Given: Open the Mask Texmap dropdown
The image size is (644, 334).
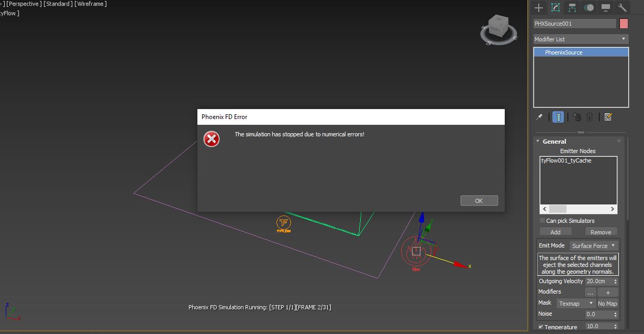Looking at the screenshot, I should (x=575, y=304).
